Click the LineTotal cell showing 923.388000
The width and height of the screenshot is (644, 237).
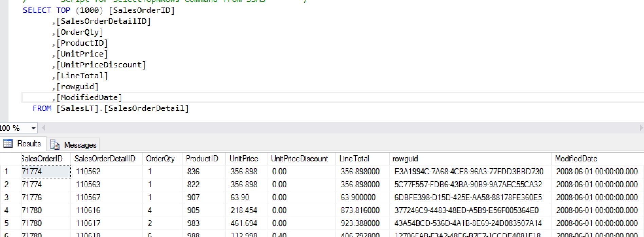click(363, 223)
